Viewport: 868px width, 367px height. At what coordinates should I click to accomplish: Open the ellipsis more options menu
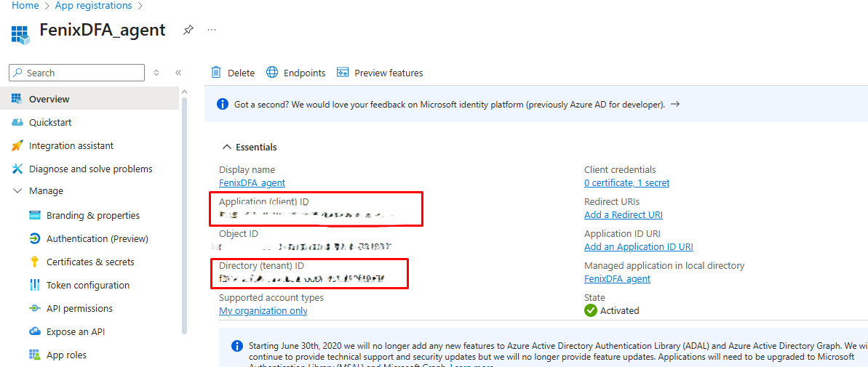click(x=212, y=31)
